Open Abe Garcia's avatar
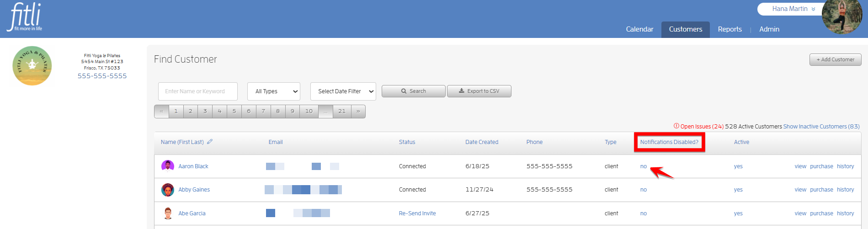The width and height of the screenshot is (868, 229). pyautogui.click(x=168, y=213)
